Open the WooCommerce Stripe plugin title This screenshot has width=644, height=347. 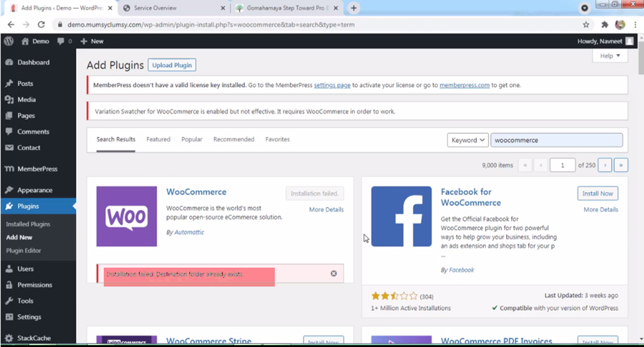209,341
